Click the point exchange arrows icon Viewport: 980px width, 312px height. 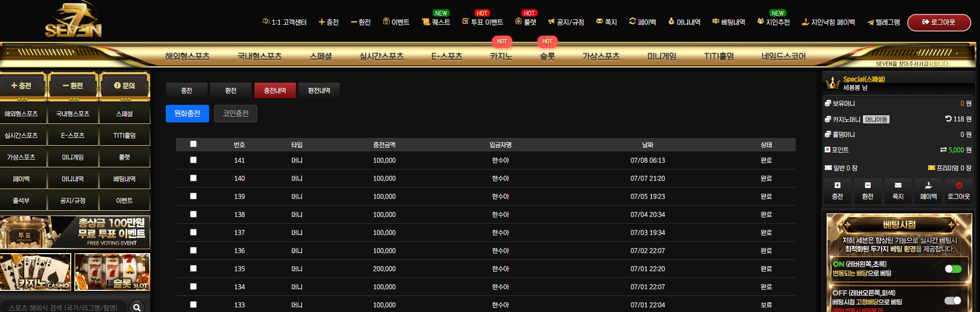(x=943, y=150)
